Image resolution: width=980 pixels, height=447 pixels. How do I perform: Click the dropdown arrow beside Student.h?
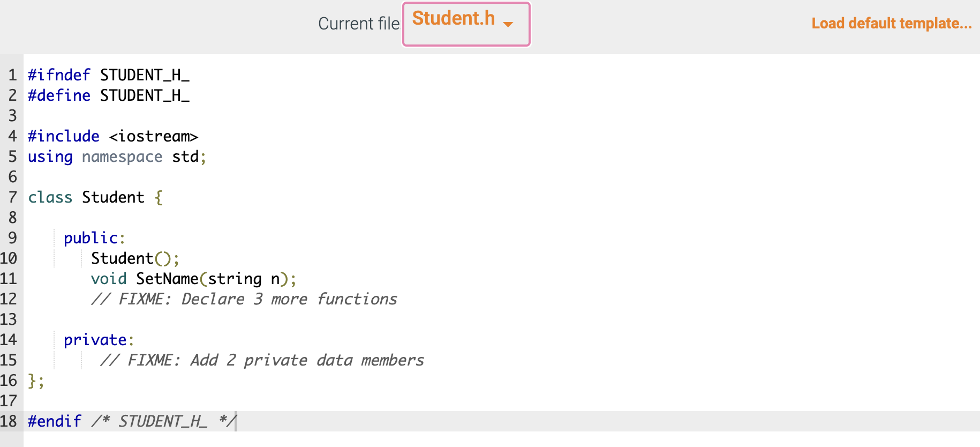pos(508,24)
